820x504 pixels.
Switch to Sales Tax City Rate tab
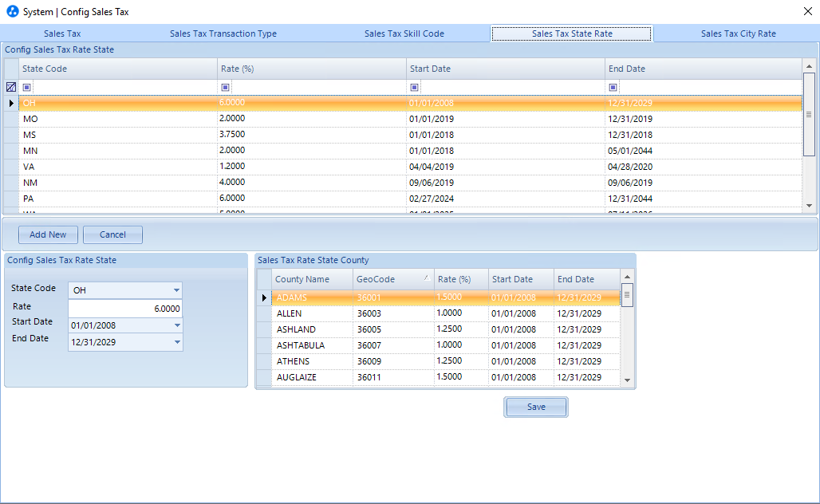click(x=739, y=33)
